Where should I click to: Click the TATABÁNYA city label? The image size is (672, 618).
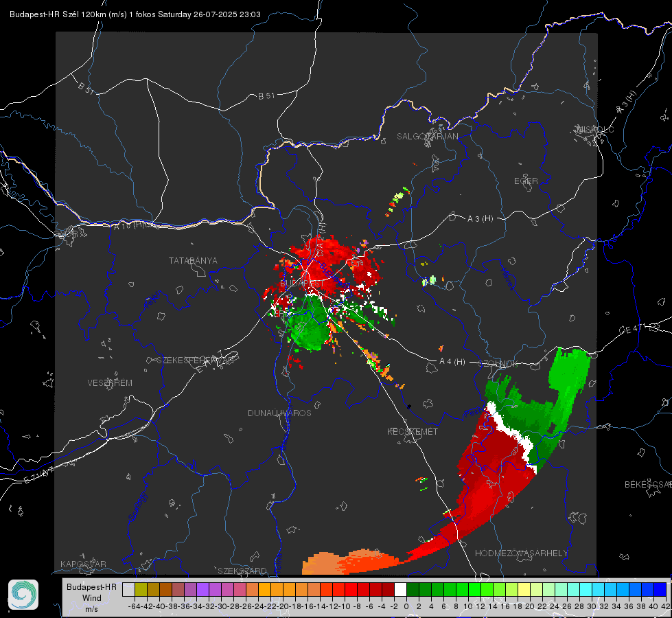[x=193, y=260]
